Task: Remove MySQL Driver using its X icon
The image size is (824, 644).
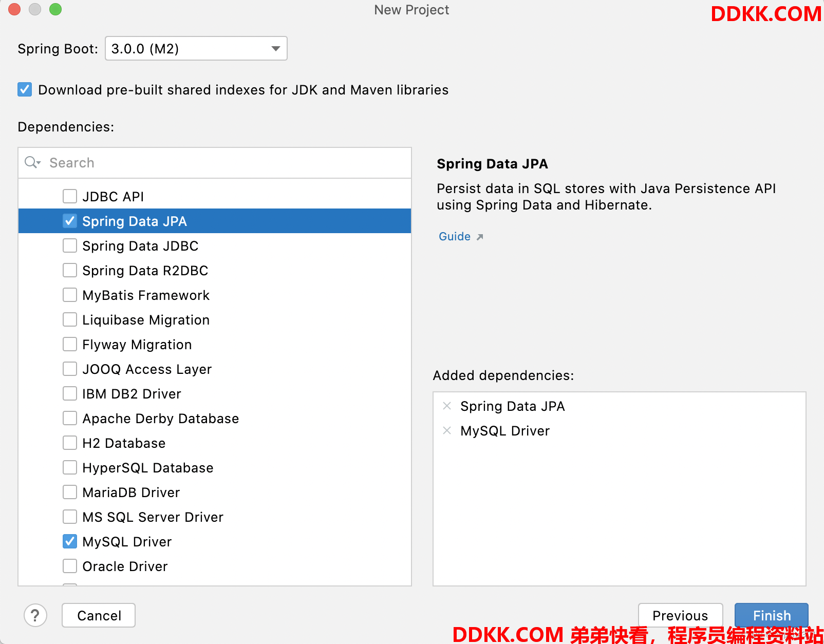Action: click(447, 430)
